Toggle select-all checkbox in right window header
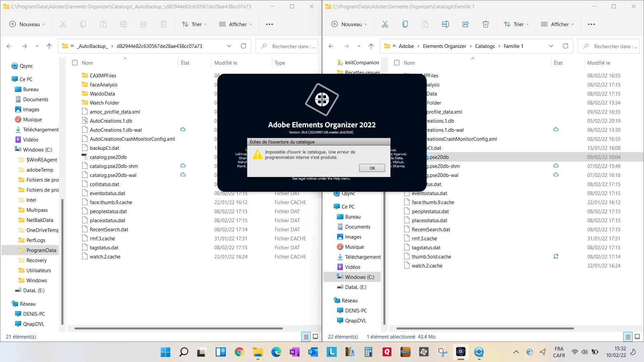The width and height of the screenshot is (644, 362). click(397, 63)
